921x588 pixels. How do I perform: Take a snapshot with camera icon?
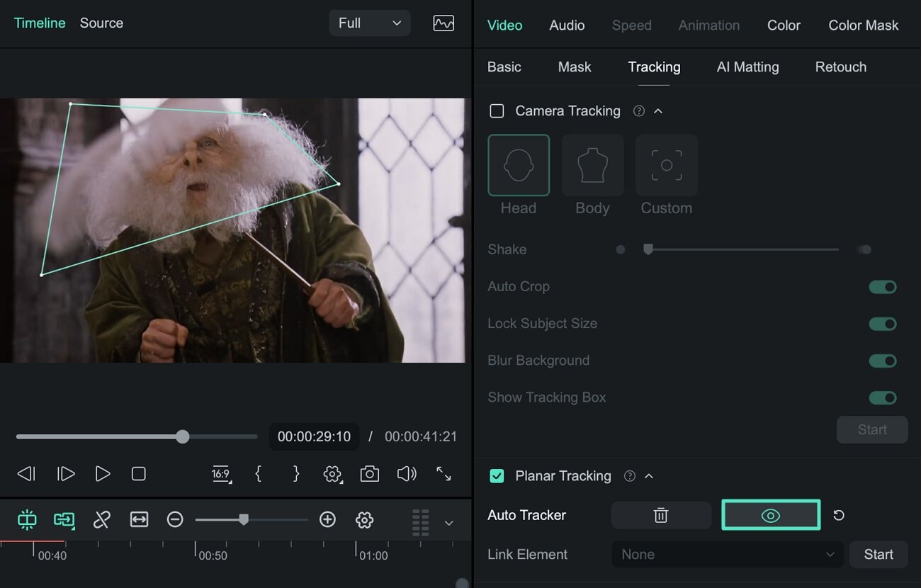tap(369, 474)
